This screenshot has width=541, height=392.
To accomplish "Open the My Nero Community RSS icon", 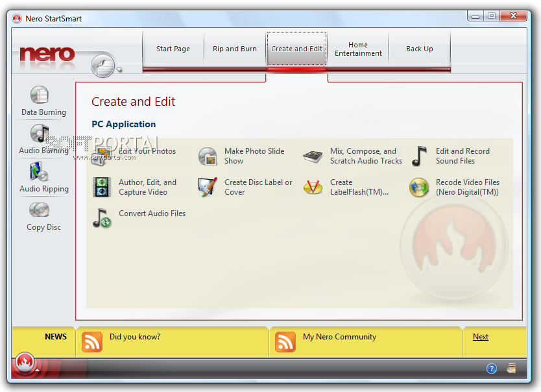I will (285, 341).
